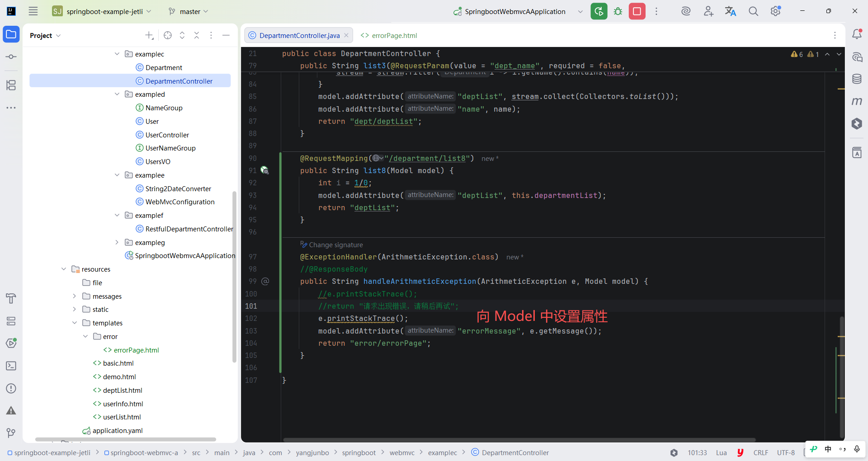Open the Database tool window
Image resolution: width=868 pixels, height=461 pixels.
(857, 79)
